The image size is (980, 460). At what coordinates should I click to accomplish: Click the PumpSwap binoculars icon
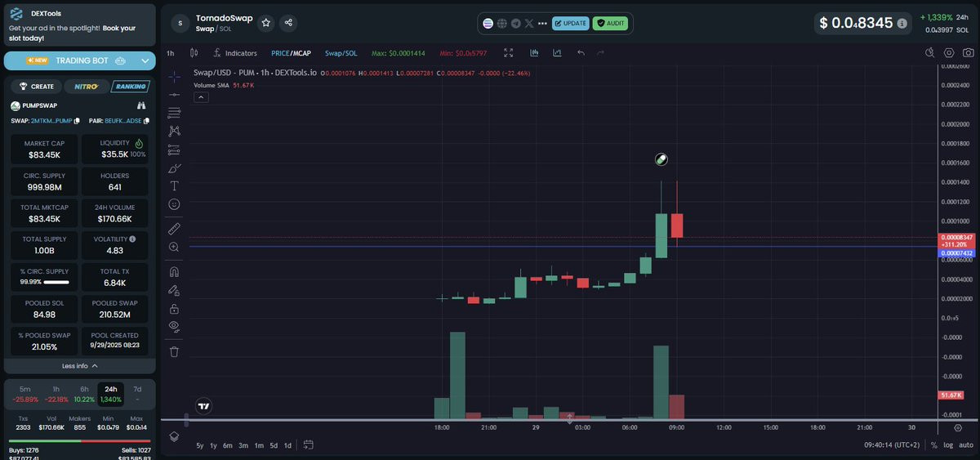coord(141,105)
